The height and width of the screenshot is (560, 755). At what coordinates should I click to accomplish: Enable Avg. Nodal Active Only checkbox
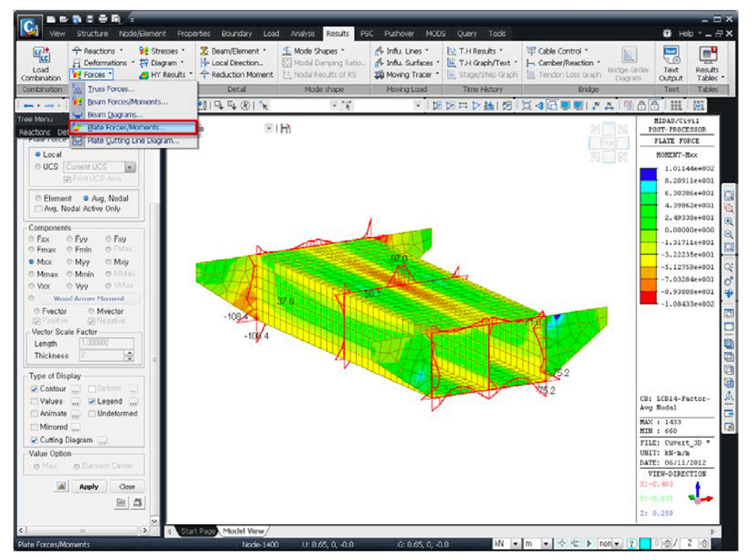[38, 209]
